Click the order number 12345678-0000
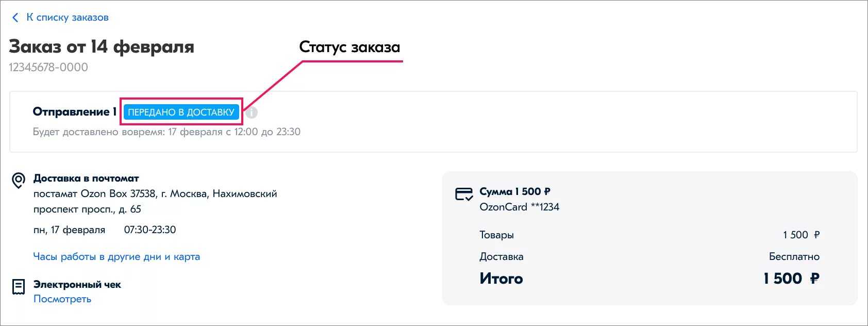 click(x=48, y=67)
